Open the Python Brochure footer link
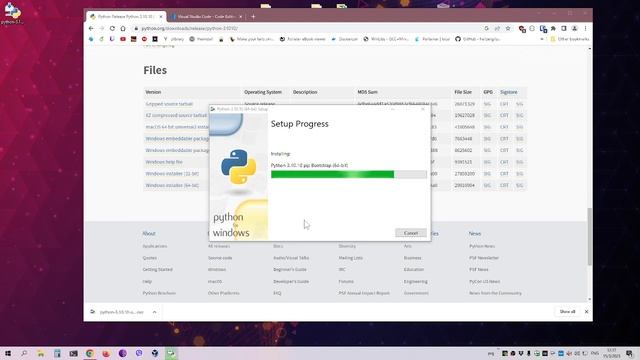 pos(159,293)
